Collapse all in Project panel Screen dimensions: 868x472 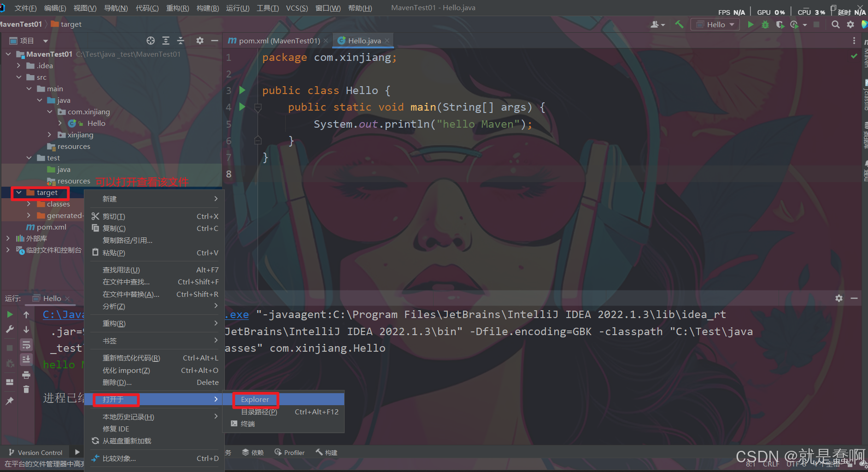pos(181,41)
